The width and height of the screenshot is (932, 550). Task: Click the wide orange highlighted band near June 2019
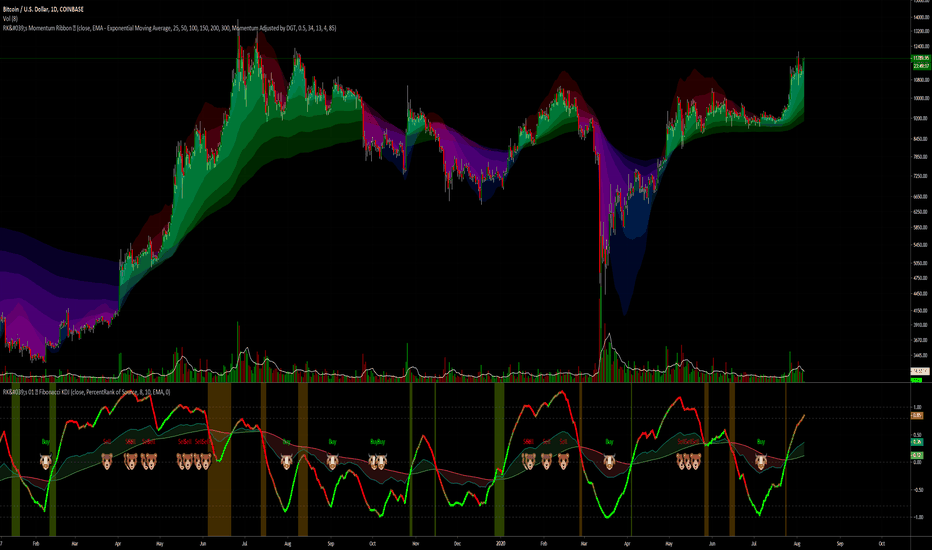(219, 460)
